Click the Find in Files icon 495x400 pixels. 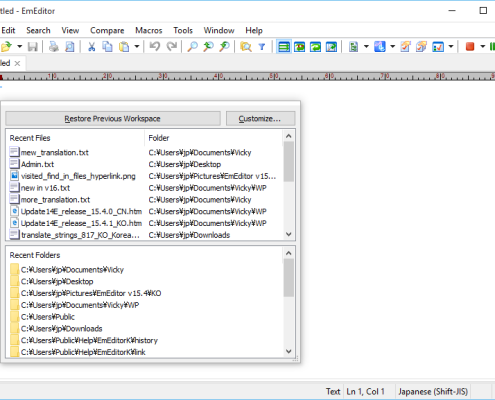coord(246,47)
